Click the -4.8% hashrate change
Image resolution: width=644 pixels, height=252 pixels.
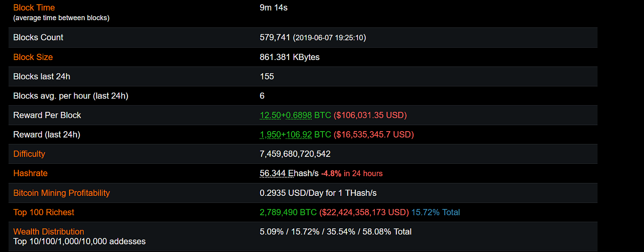pos(331,174)
